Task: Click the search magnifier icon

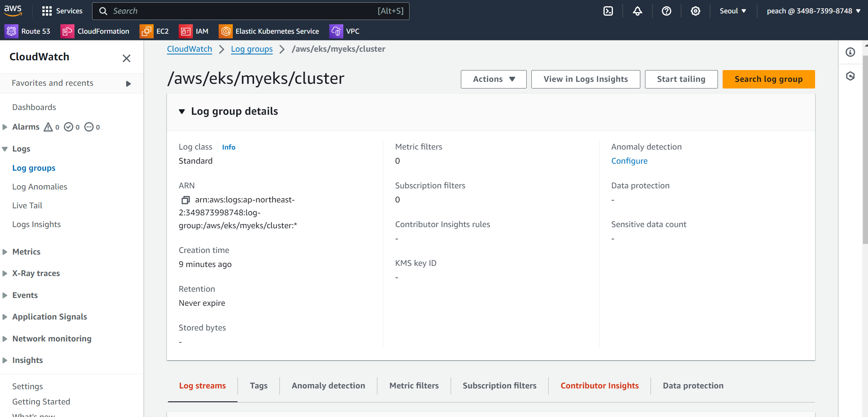Action: (x=103, y=11)
